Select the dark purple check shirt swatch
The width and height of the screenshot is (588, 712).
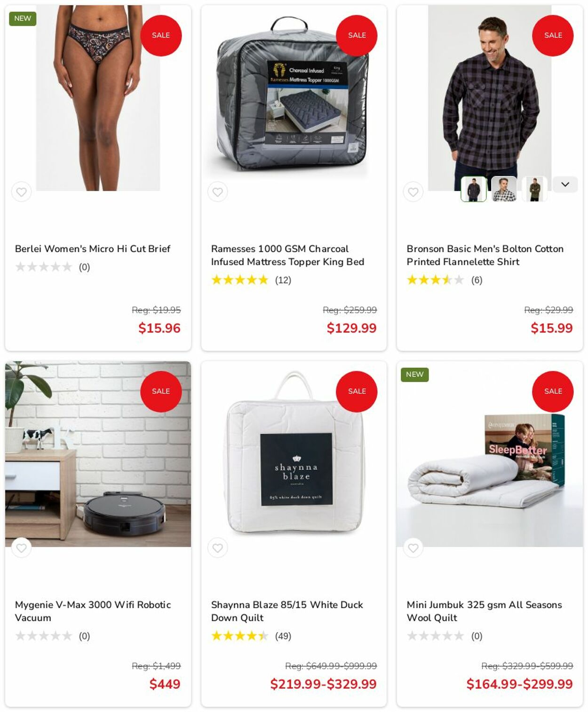pos(474,189)
